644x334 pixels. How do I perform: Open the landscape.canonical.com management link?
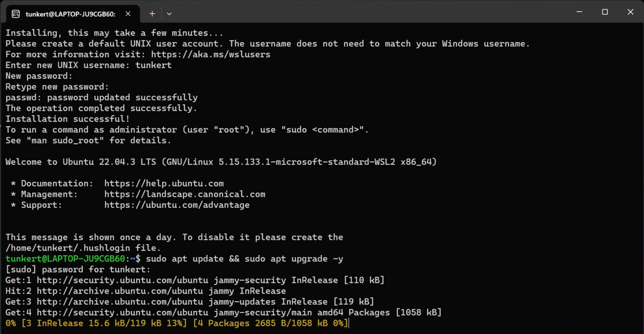point(184,194)
